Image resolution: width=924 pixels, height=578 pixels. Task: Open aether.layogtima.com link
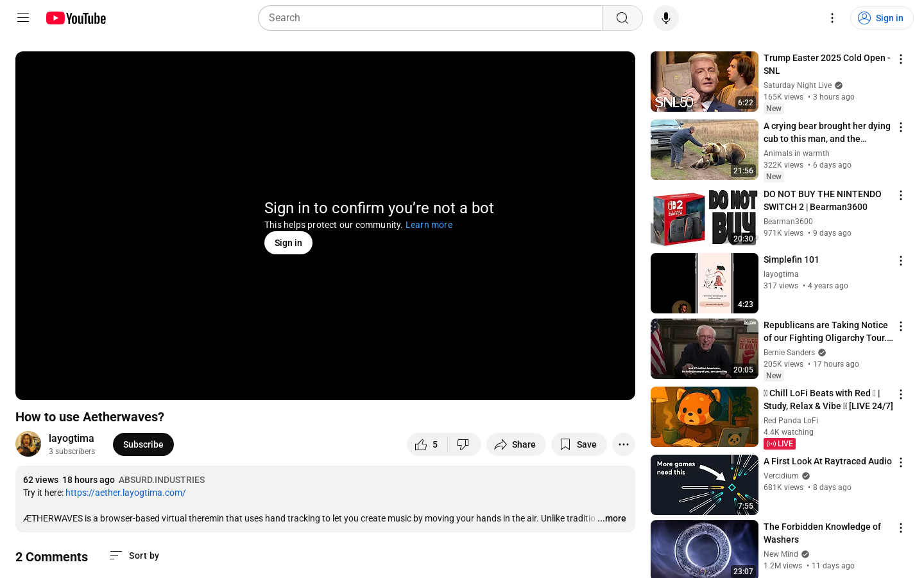126,493
